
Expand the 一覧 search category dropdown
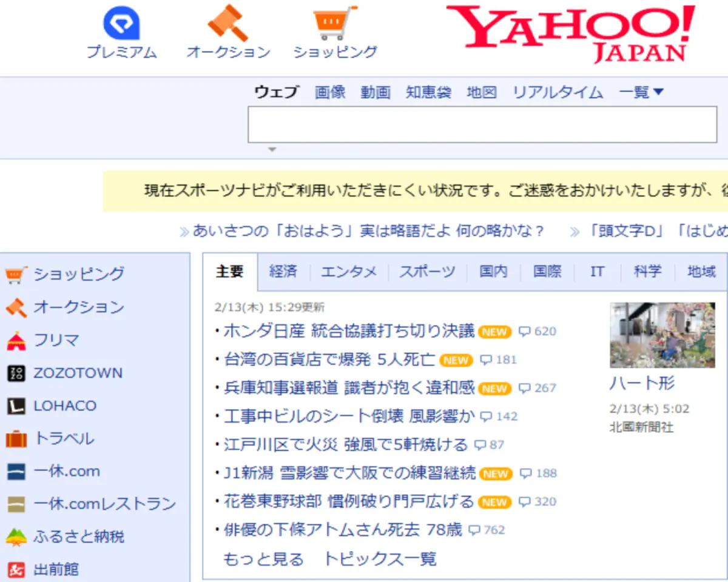(x=641, y=92)
